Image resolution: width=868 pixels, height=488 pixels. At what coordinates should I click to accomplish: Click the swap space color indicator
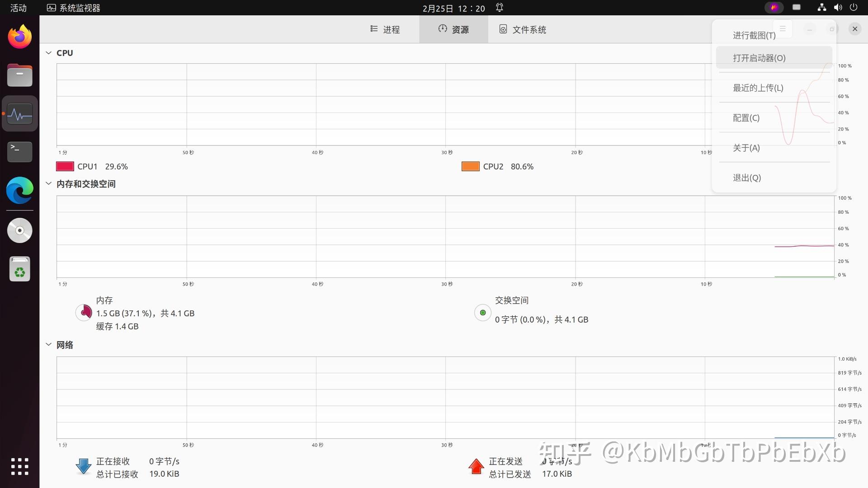483,312
